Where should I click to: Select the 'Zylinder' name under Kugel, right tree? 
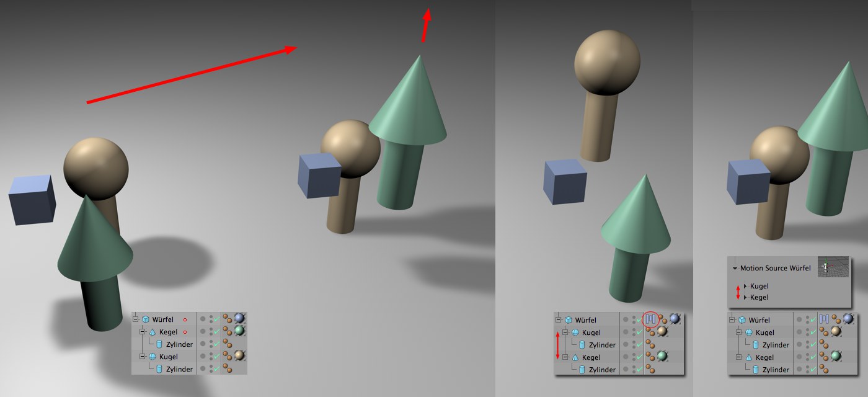776,345
